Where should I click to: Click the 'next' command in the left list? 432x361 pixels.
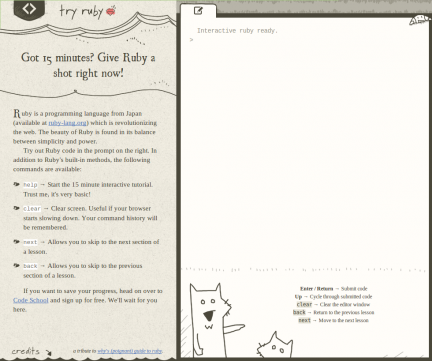(x=30, y=242)
